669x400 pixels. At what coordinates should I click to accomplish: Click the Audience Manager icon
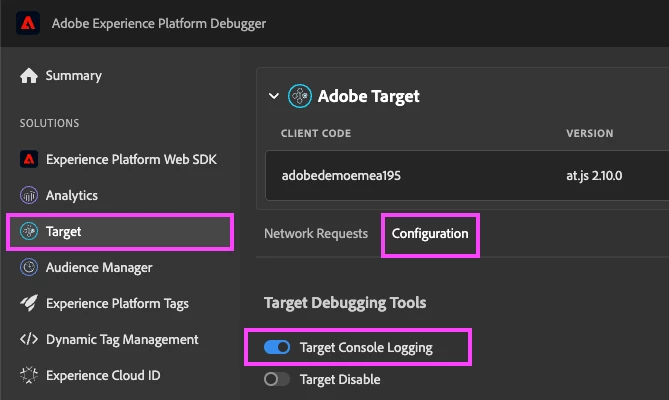[x=29, y=267]
